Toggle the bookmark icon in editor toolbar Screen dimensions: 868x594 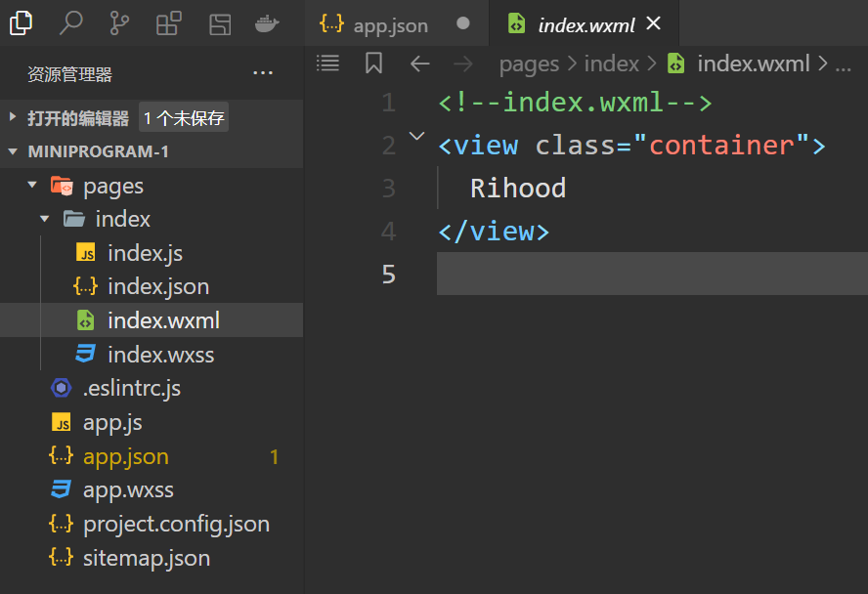373,64
